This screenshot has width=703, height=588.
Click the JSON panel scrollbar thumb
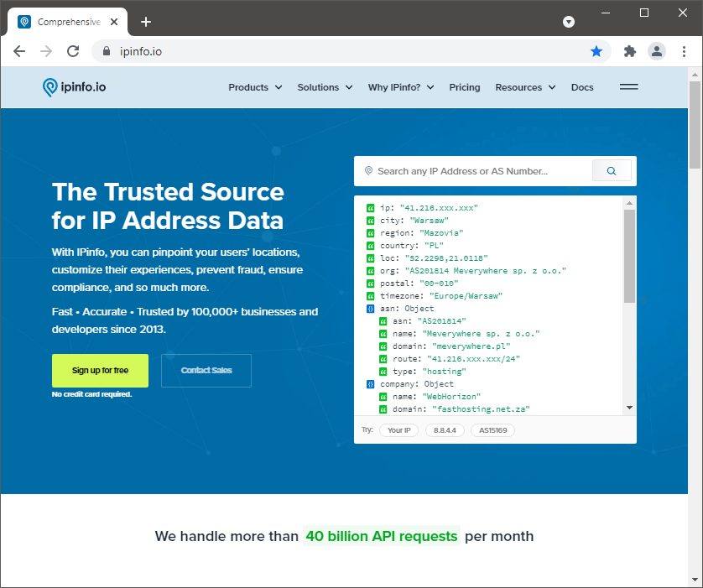coord(629,257)
